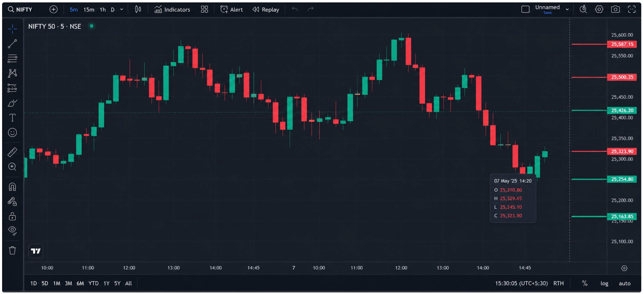Viewport: 644px width, 294px height.
Task: Toggle percent price scale
Action: click(x=584, y=283)
